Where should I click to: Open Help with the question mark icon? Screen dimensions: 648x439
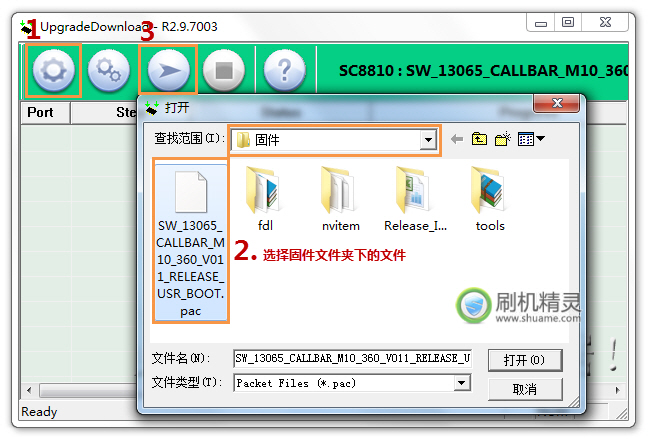click(x=285, y=70)
